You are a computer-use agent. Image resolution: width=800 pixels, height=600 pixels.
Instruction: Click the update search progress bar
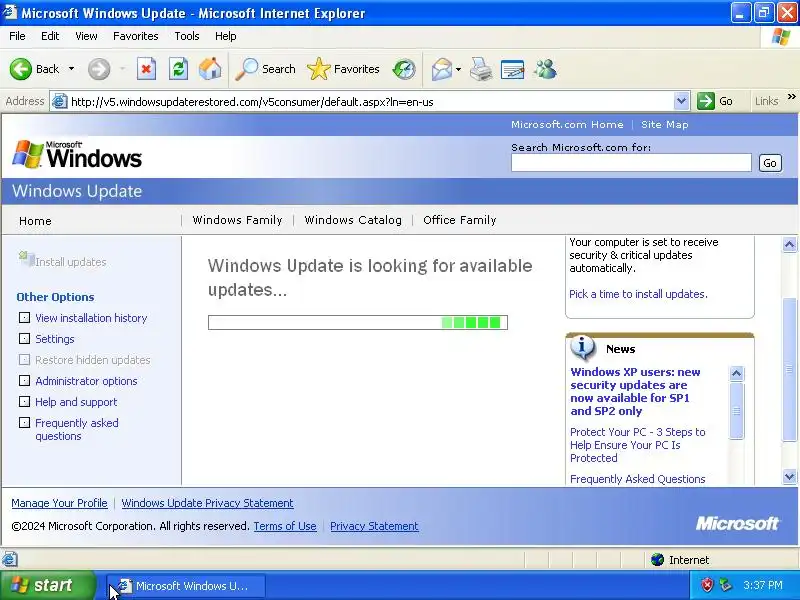[358, 322]
